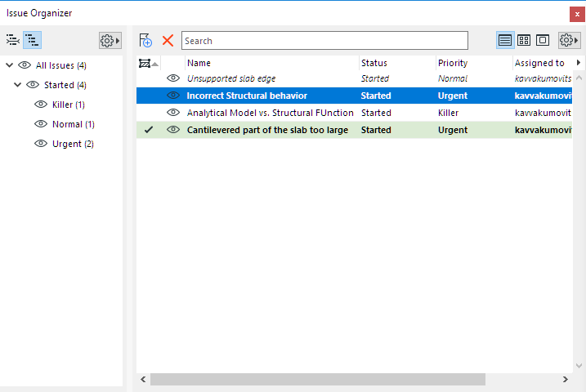Switch to tile grid view mode
Image resolution: width=586 pixels, height=392 pixels.
524,40
